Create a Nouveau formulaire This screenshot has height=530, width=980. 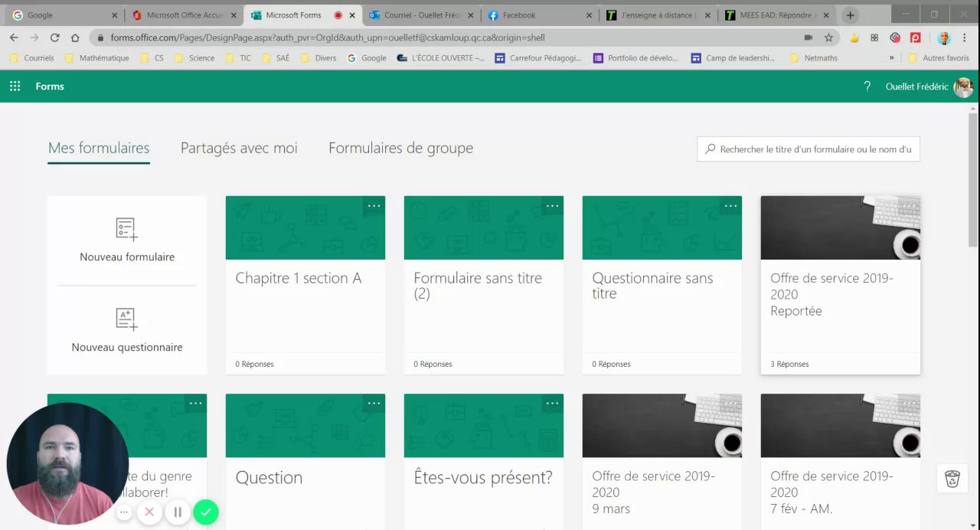pos(127,240)
